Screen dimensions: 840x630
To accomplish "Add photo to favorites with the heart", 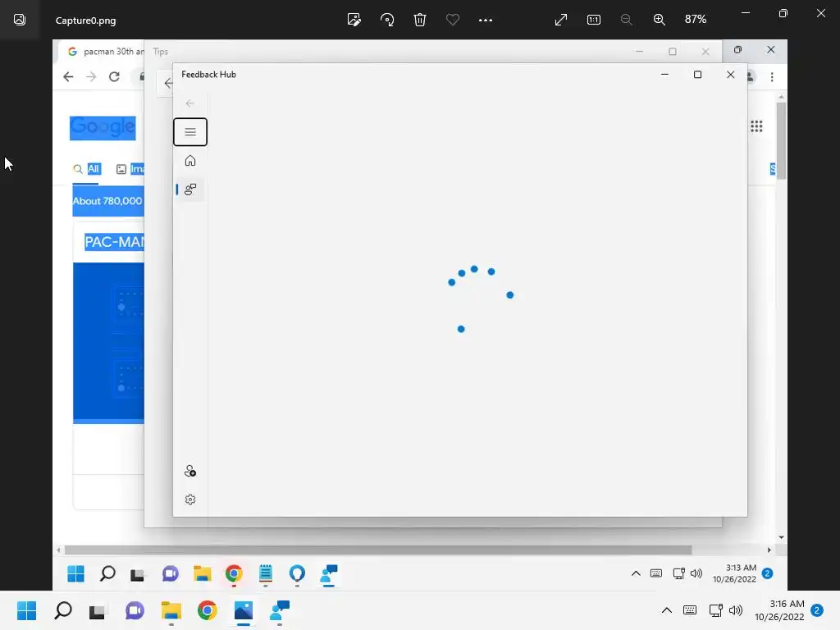I will 453,20.
